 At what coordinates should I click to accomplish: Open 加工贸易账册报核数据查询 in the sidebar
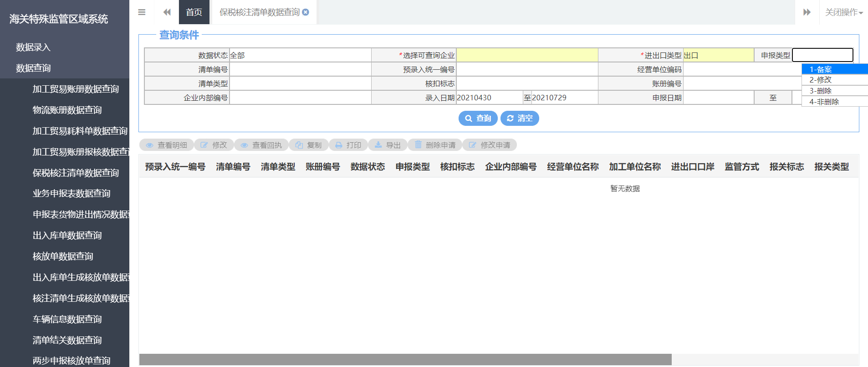[x=81, y=152]
